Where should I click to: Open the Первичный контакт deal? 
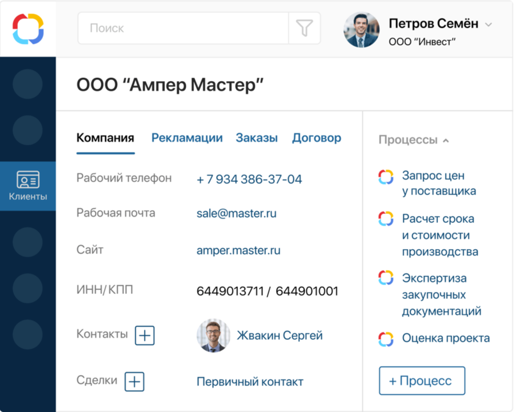click(x=250, y=382)
